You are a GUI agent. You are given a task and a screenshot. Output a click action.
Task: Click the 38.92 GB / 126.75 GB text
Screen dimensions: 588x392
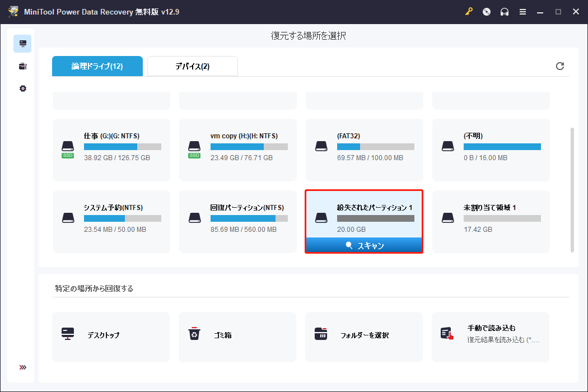(x=117, y=158)
